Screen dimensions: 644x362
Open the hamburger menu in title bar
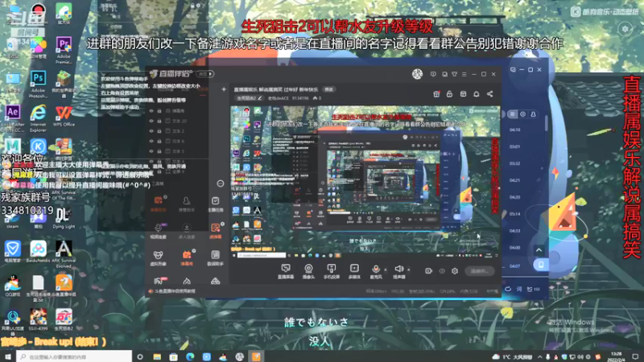464,74
